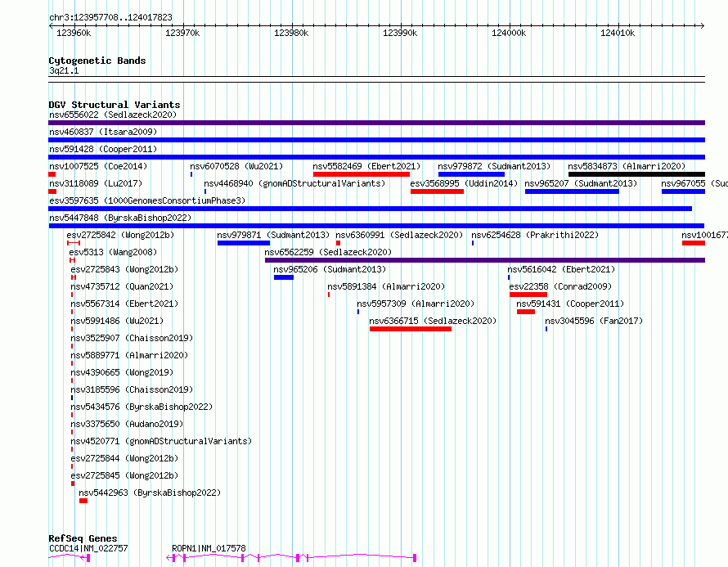Image resolution: width=728 pixels, height=567 pixels.
Task: Open nsv6360991 (Sedlazeck2020) variant label
Action: pos(399,235)
